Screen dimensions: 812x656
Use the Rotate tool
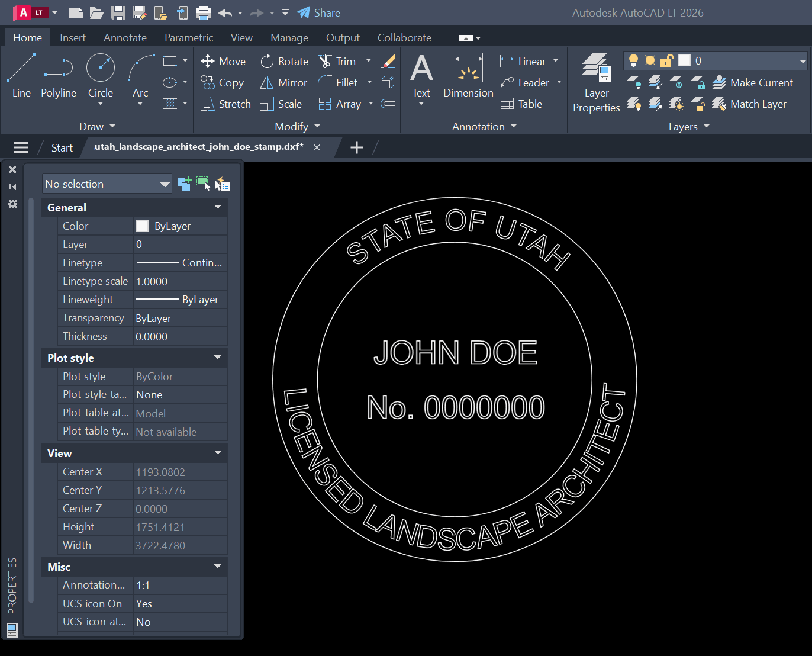(x=284, y=61)
